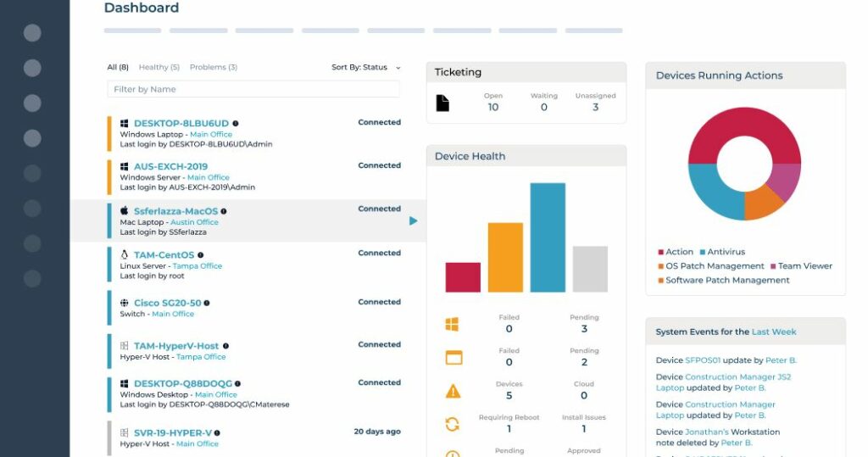The image size is (868, 457).
Task: Select the Problems (3) filter tab
Action: click(213, 67)
